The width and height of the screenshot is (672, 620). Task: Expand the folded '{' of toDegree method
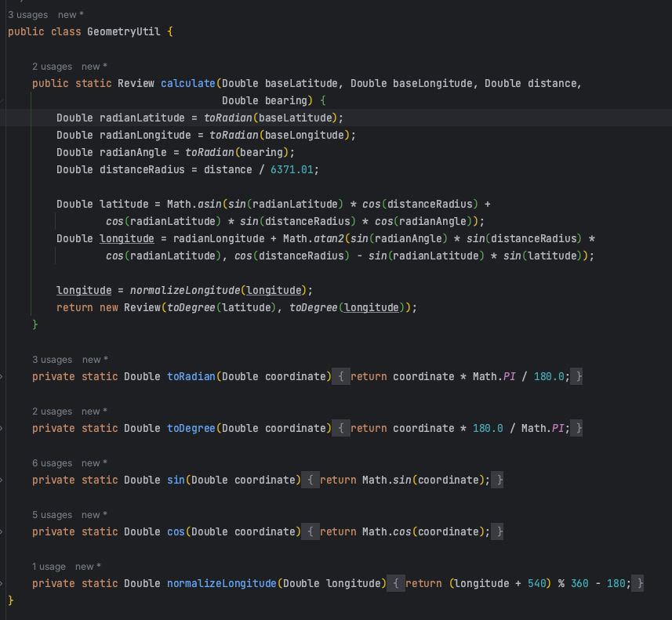(x=341, y=429)
